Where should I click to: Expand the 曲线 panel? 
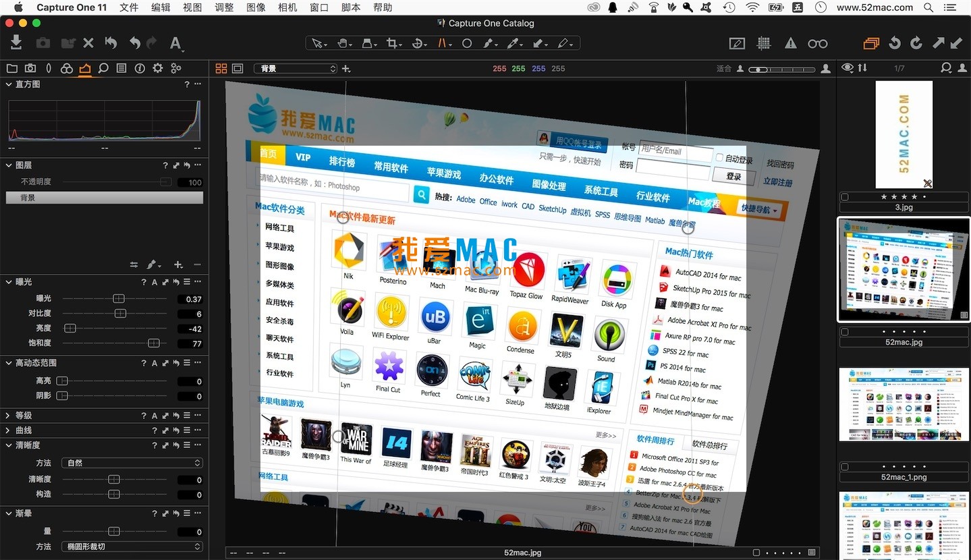[x=9, y=430]
